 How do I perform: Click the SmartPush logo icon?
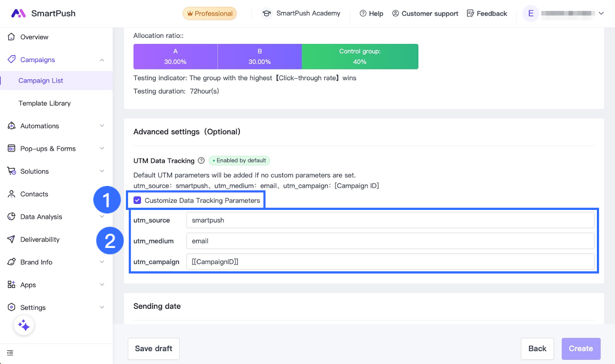18,13
